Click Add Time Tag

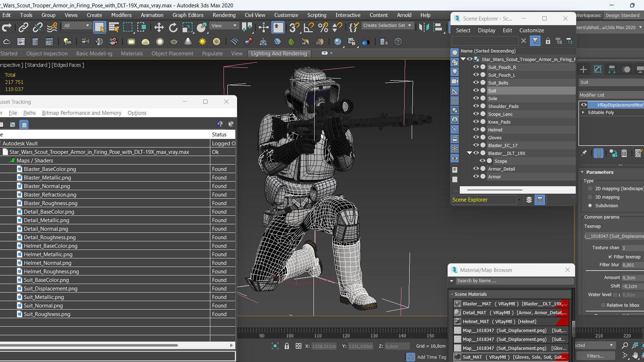(432, 357)
